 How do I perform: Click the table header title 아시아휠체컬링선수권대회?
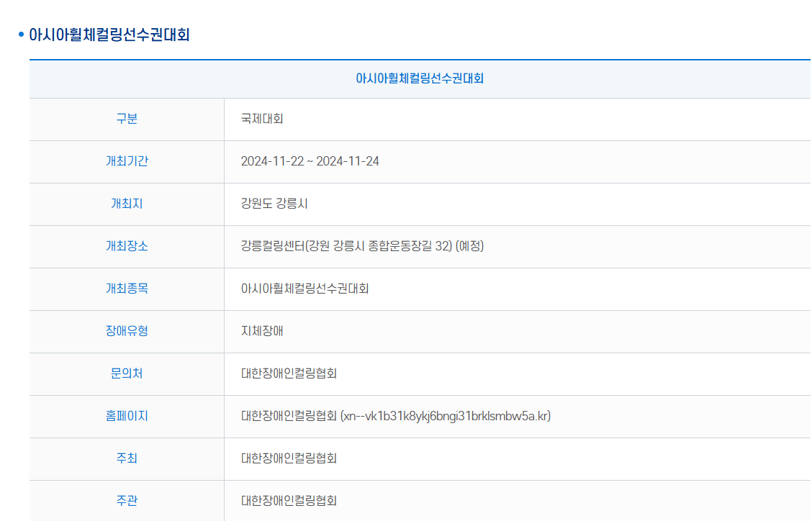420,78
